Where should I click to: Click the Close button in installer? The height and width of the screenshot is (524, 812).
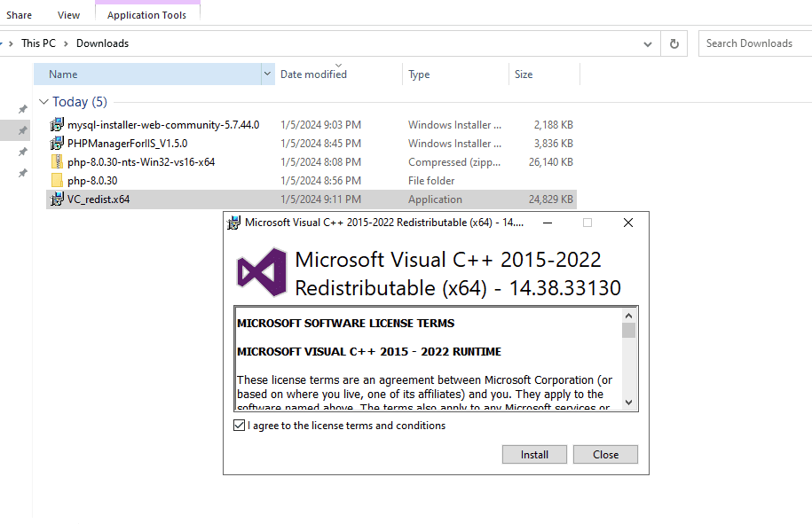[x=605, y=455]
